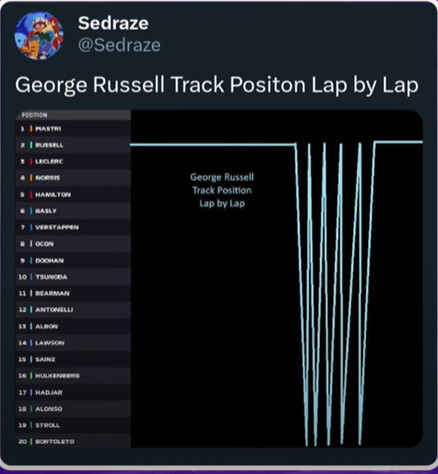Select Gasly row in standings
The width and height of the screenshot is (438, 474).
[73, 211]
